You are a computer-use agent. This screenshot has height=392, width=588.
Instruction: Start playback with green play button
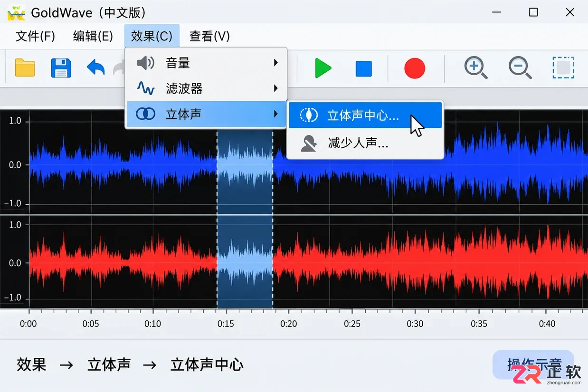(323, 68)
